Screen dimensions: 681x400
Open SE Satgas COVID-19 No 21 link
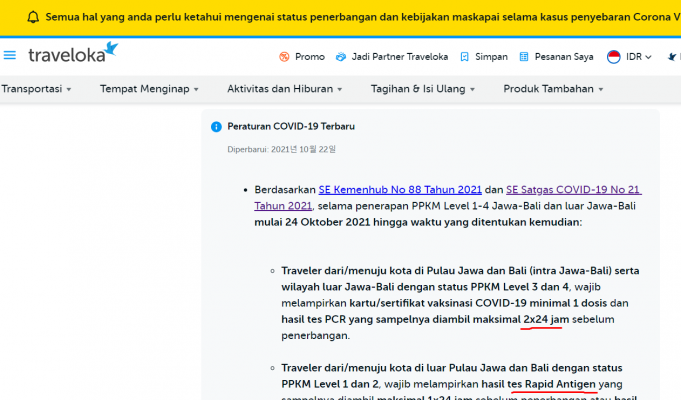(x=573, y=190)
